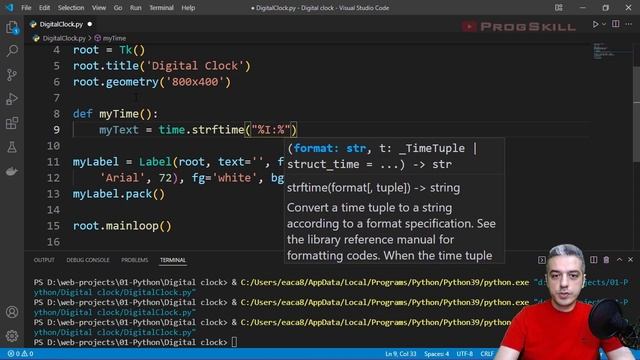This screenshot has height=360, width=640.
Task: Click the "%I:%" format string
Action: [271, 130]
